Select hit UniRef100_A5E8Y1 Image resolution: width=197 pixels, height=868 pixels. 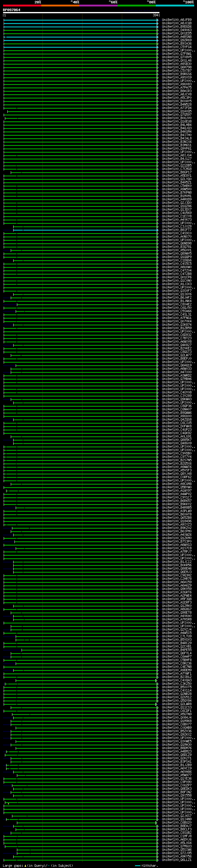coord(176,176)
